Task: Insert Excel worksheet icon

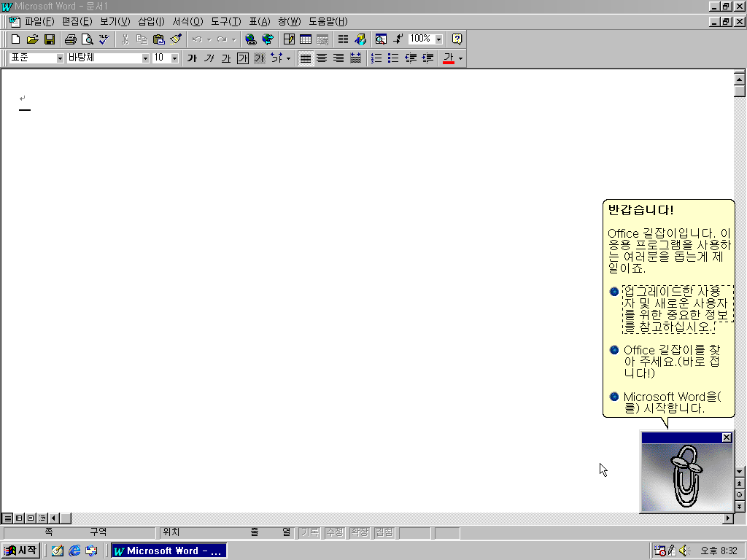Action: (x=322, y=39)
